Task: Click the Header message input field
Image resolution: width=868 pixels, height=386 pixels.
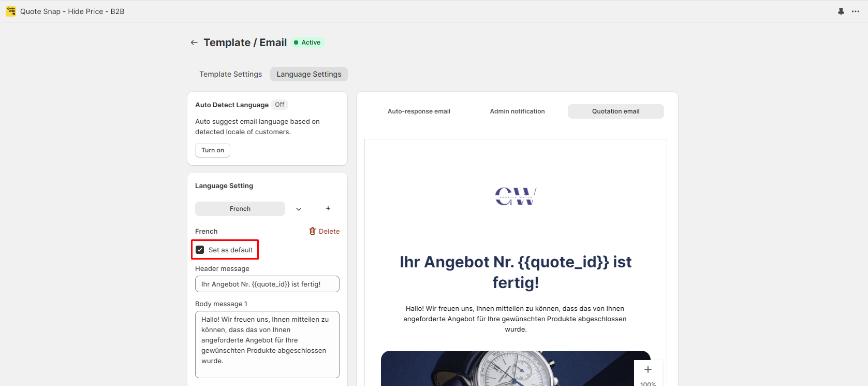Action: tap(267, 284)
